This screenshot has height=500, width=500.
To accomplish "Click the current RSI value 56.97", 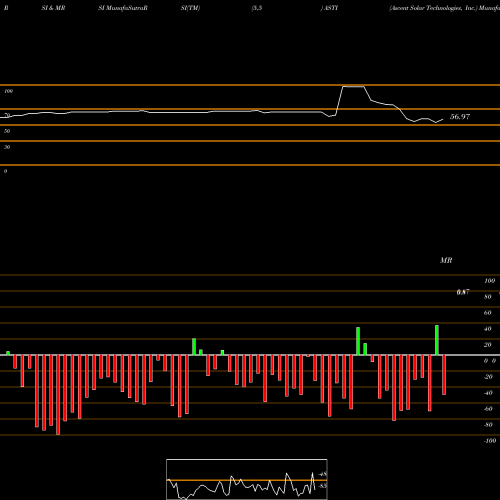I will tap(460, 117).
